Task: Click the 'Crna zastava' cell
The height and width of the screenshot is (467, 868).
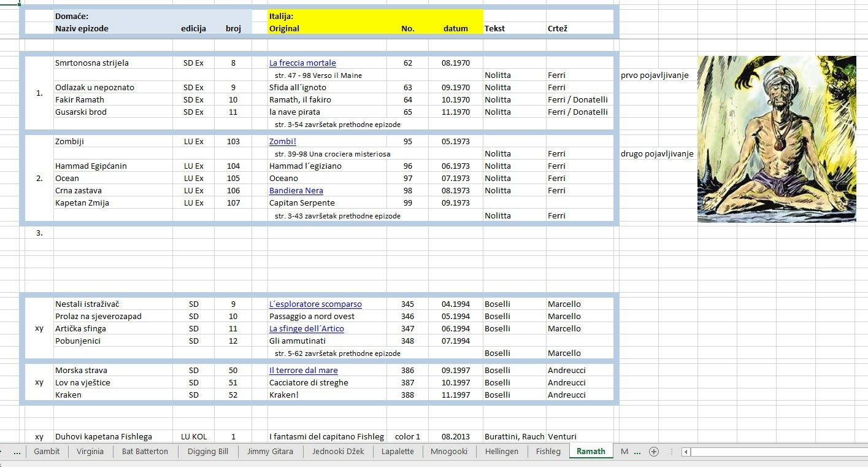Action: pos(113,191)
